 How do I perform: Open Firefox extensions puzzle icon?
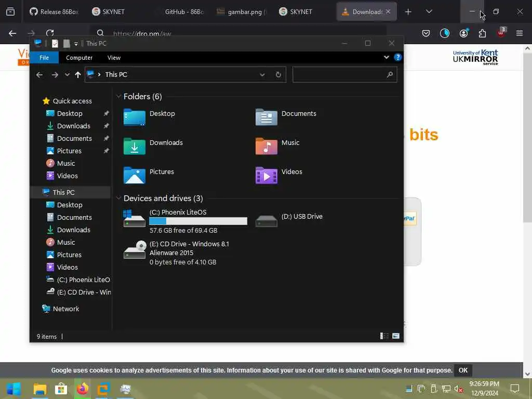[x=482, y=33]
